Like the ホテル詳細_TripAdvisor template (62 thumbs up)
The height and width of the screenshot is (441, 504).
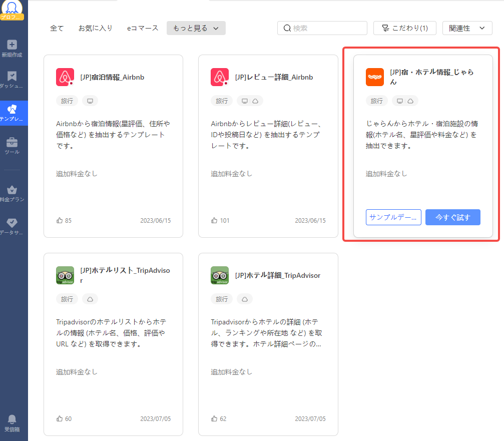click(214, 418)
